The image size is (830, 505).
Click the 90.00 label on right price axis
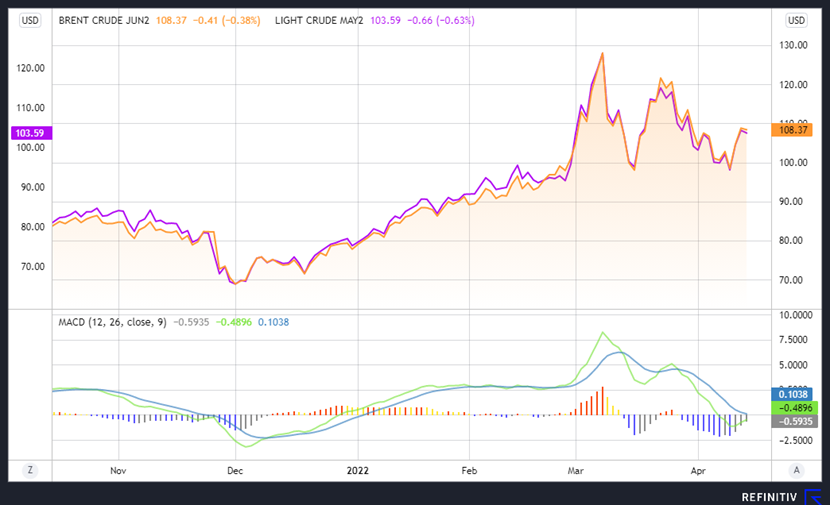(x=791, y=202)
